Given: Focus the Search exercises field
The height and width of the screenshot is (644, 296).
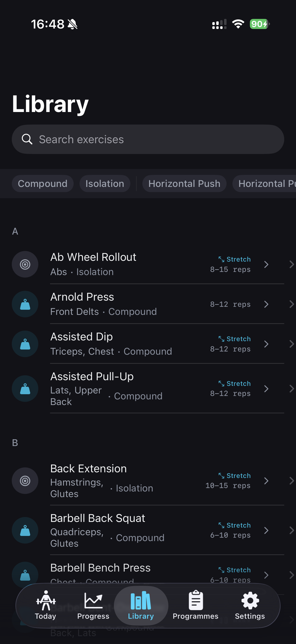Looking at the screenshot, I should 148,139.
